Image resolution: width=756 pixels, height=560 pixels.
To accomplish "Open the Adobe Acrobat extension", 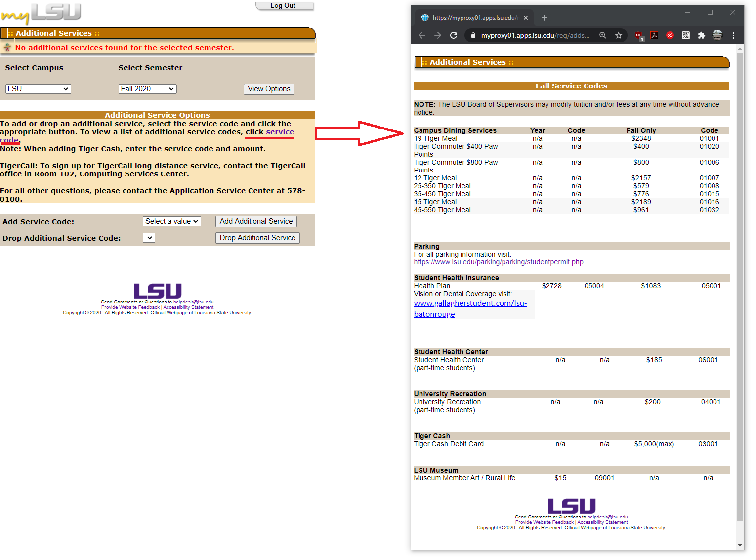I will coord(654,35).
